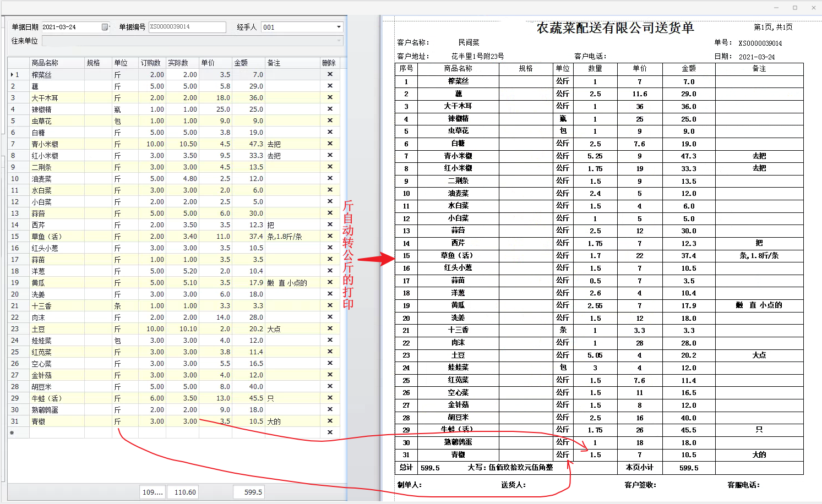Click the 金额 total 599.5 footer box
Screen dimensions: 822x504
[248, 492]
